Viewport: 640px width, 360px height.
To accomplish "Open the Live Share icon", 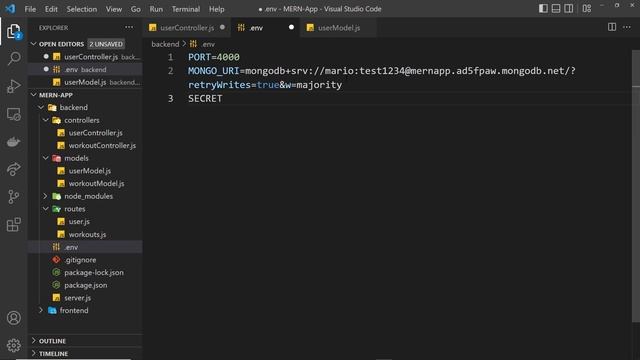I will pos(13,169).
